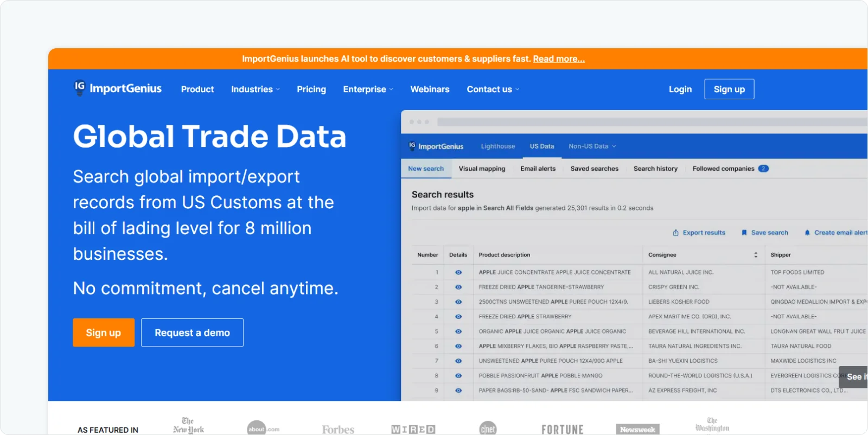
Task: Click the Login link
Action: pos(680,89)
